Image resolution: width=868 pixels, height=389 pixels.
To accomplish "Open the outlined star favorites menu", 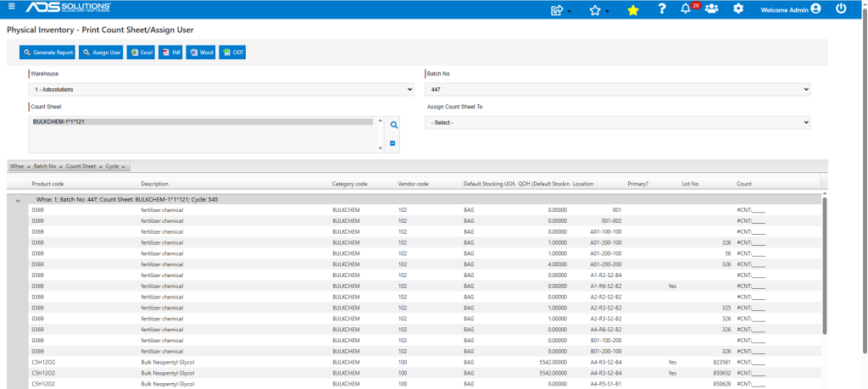I will [598, 10].
